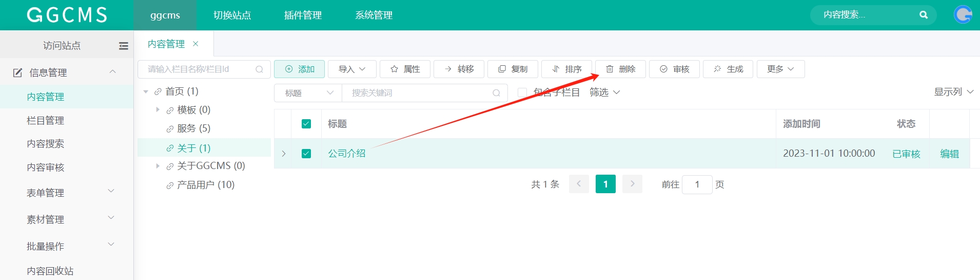Click the 添加时间 column header
Screen dimensions: 980x280
(x=801, y=124)
